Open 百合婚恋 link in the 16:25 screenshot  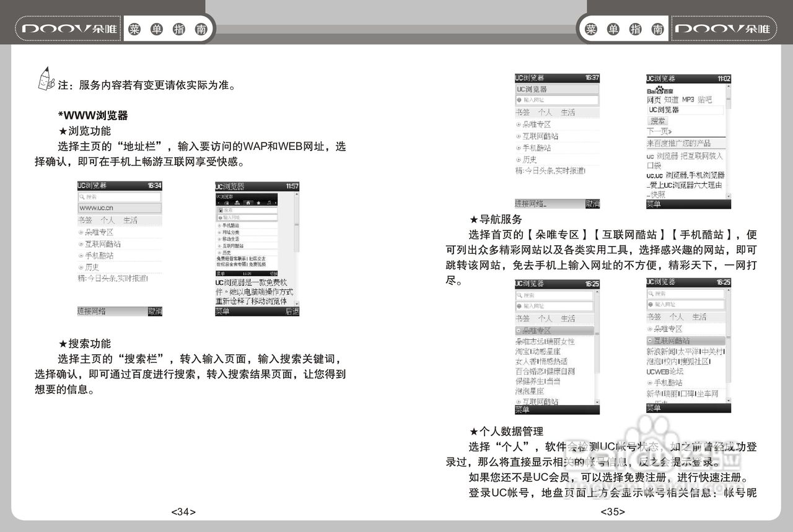(530, 371)
